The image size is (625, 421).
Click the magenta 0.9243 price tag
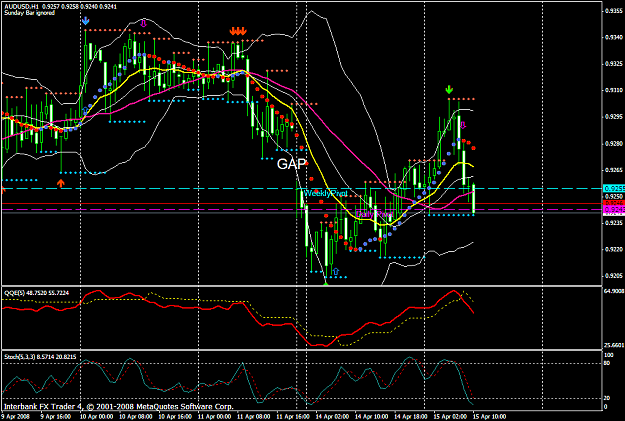click(613, 209)
